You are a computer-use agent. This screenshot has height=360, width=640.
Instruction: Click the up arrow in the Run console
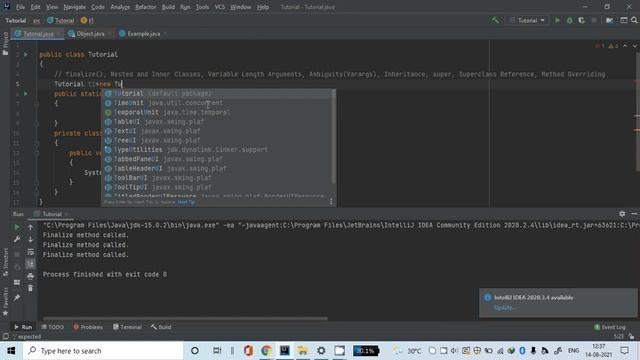click(x=31, y=227)
